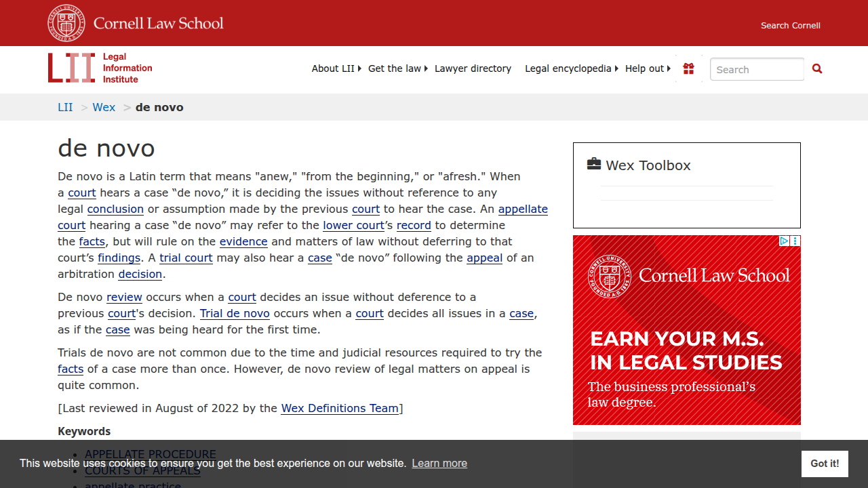Click the Wex Toolbox briefcase icon
This screenshot has height=488, width=868.
(594, 164)
